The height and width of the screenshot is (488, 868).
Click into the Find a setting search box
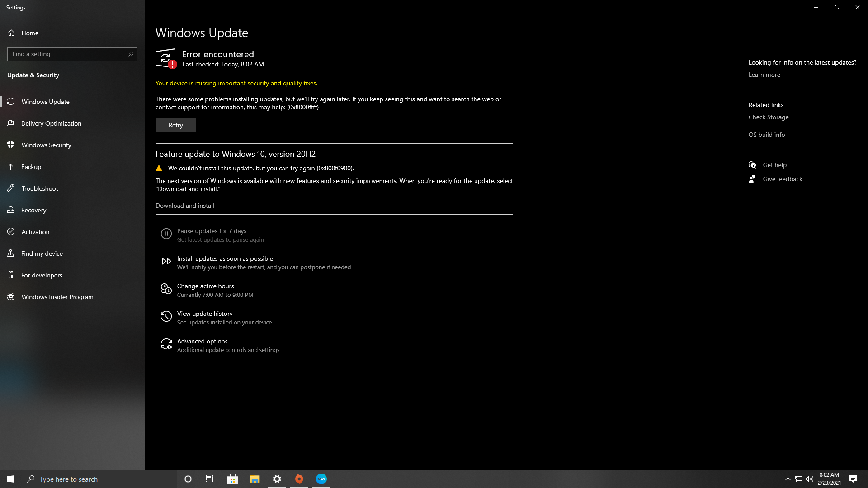[72, 54]
